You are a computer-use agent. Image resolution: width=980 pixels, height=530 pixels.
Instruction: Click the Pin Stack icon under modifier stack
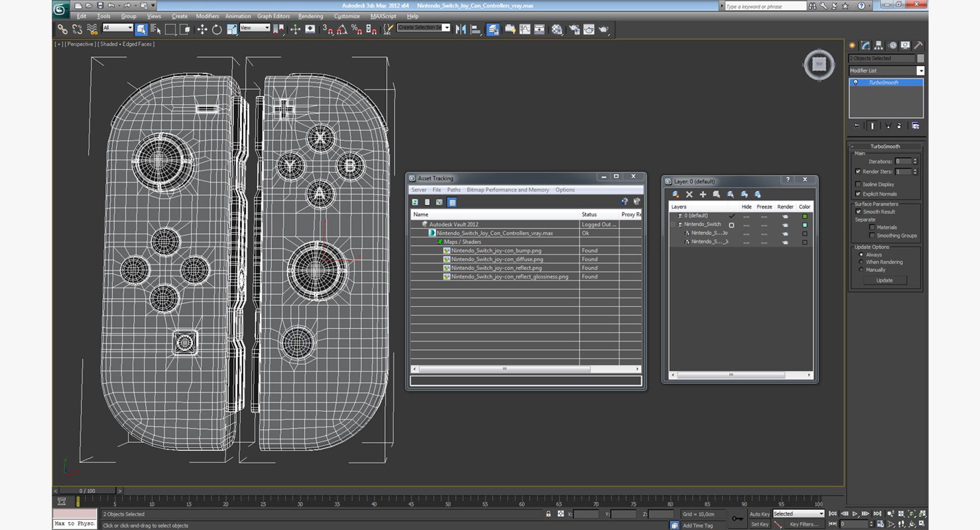pos(856,126)
